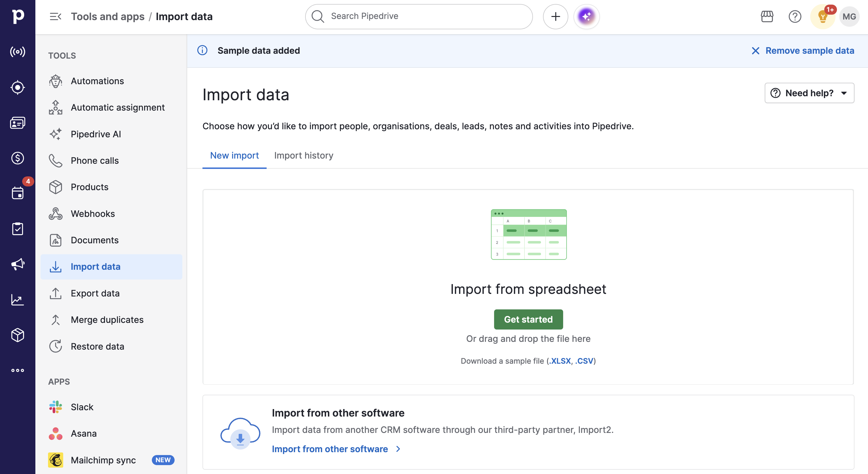
Task: Open the Insights chart icon in sidebar
Action: point(18,300)
